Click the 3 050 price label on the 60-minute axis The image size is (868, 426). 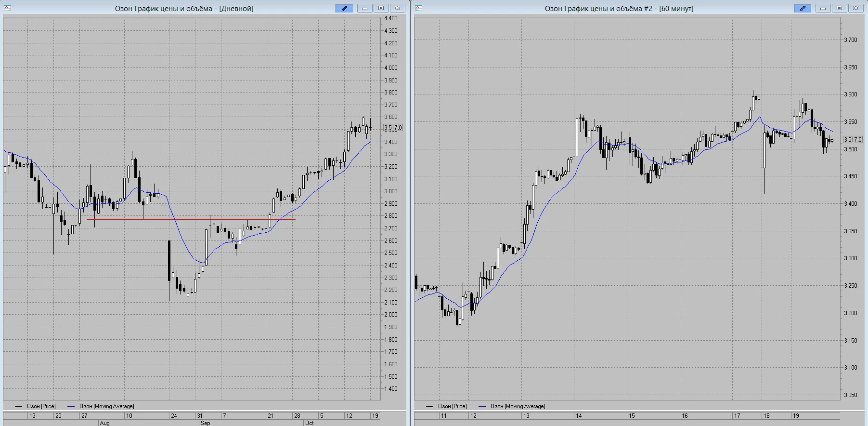point(851,395)
